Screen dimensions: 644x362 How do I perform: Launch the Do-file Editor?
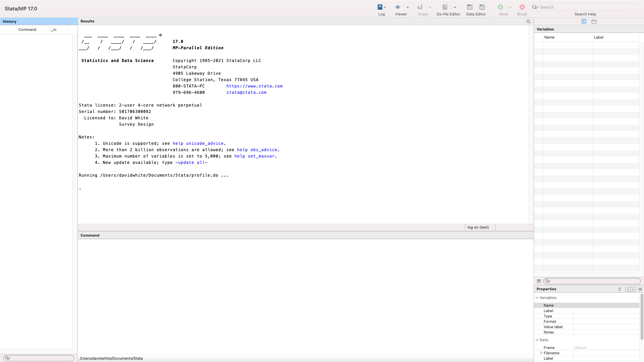click(445, 7)
